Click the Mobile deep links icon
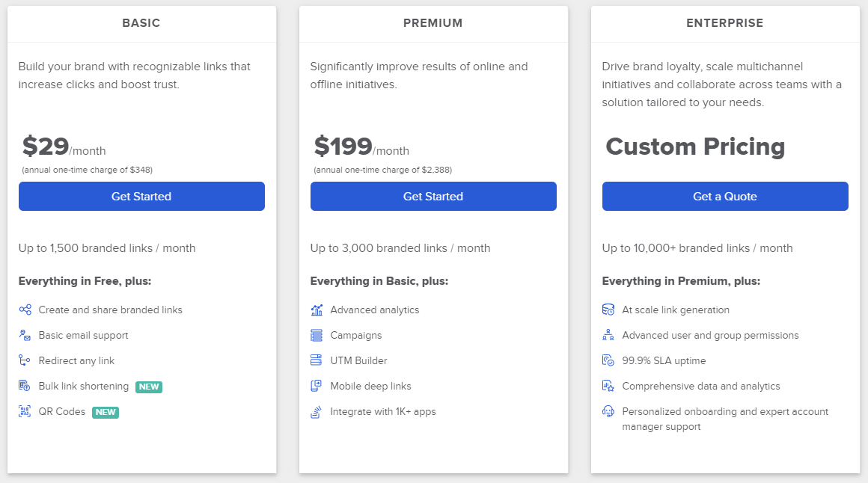 coord(317,387)
